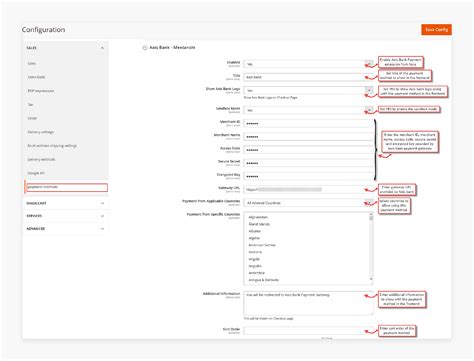The width and height of the screenshot is (474, 361).
Task: Click the Additional Information textarea
Action: 308,303
